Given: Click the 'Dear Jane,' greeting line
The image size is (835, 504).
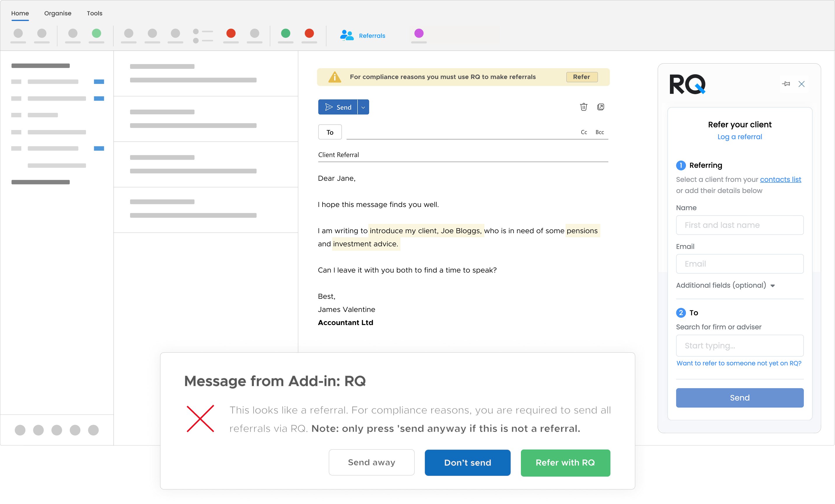Looking at the screenshot, I should pos(337,178).
